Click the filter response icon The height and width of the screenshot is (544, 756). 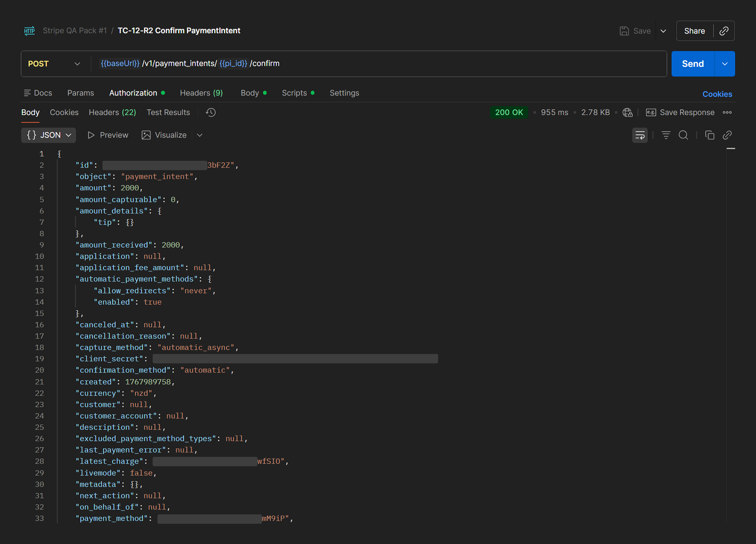click(666, 135)
